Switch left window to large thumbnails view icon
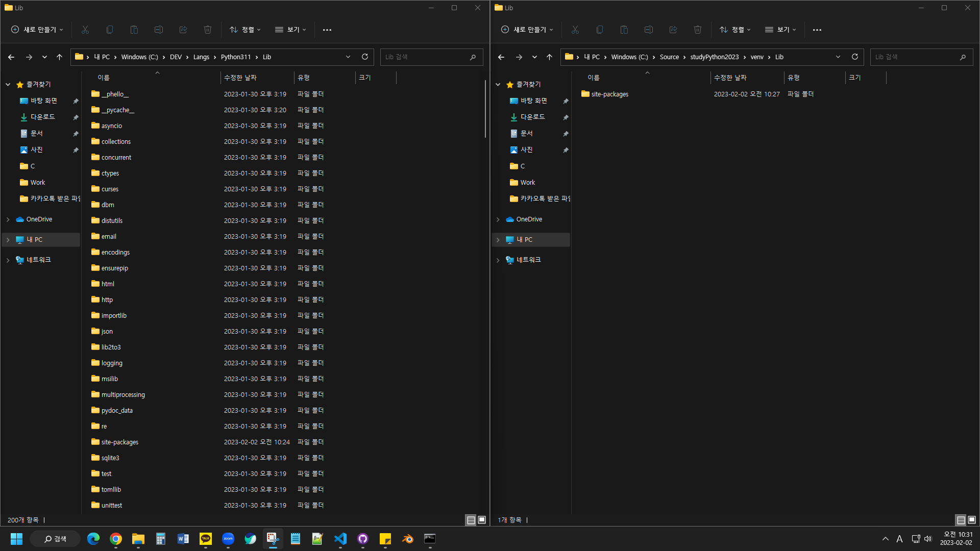980x551 pixels. click(x=482, y=520)
